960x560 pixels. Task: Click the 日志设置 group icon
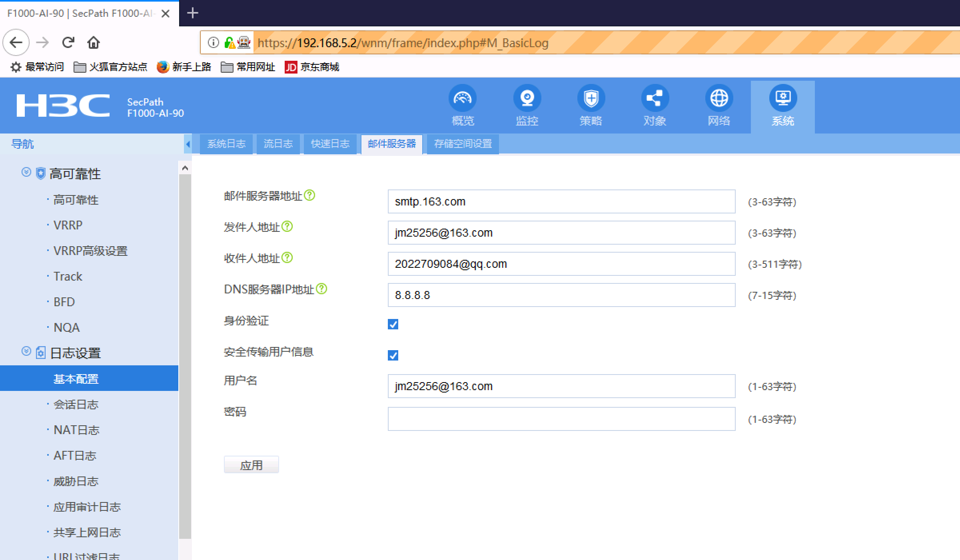point(40,353)
